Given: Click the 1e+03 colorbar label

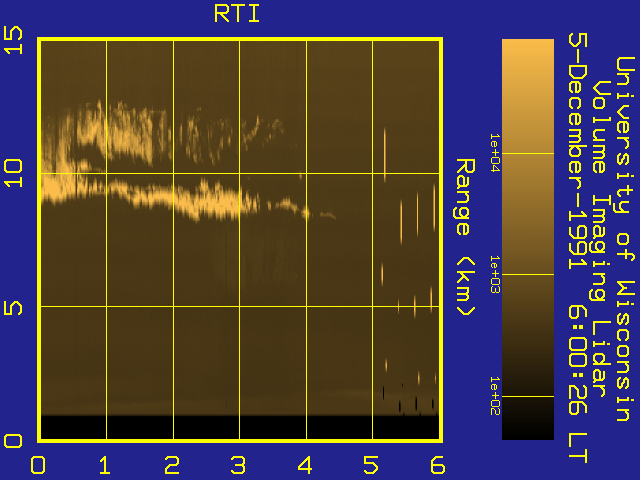Looking at the screenshot, I should click(495, 274).
